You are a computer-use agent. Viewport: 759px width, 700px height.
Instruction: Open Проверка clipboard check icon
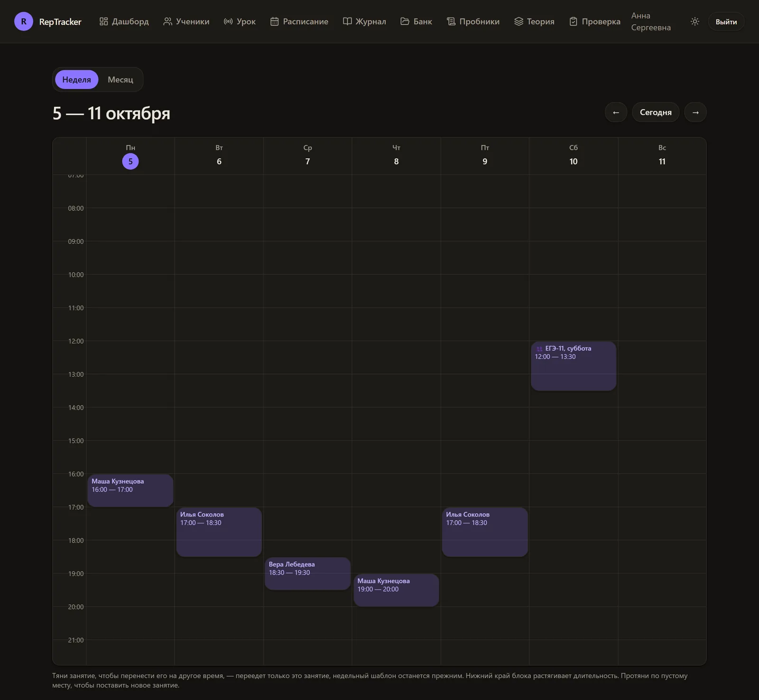[x=573, y=21]
